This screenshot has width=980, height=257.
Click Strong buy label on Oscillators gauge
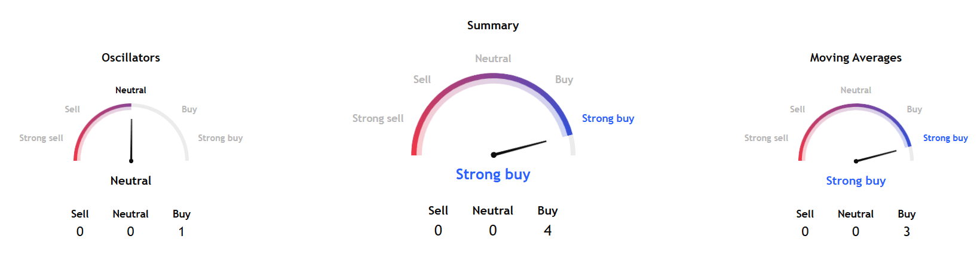pos(220,138)
